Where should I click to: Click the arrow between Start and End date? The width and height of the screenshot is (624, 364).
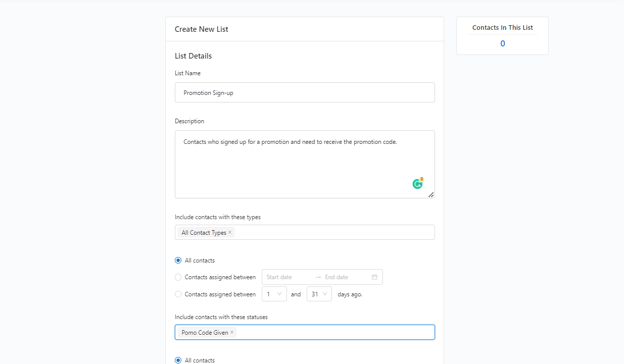(318, 277)
